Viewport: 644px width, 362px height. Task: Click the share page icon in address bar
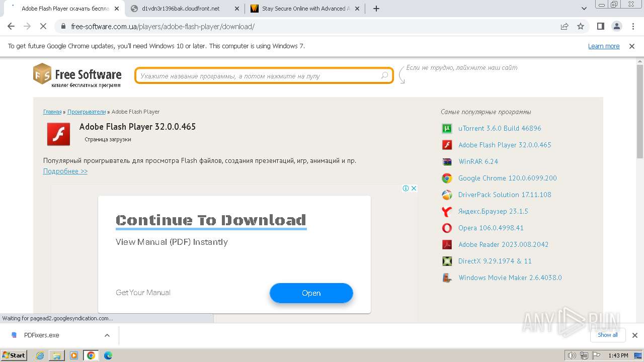point(565,27)
